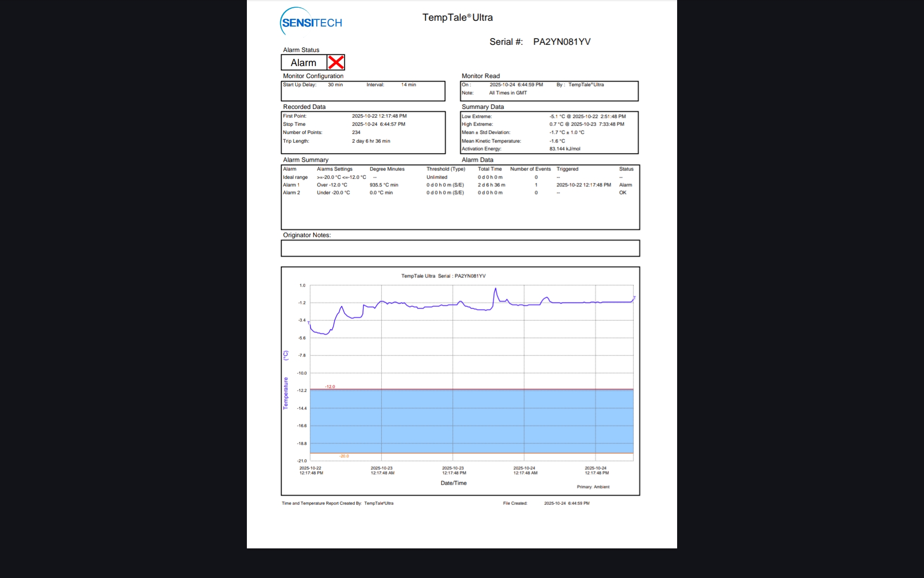Click inside the Originator Notes field
Image resolution: width=924 pixels, height=578 pixels.
(x=460, y=249)
